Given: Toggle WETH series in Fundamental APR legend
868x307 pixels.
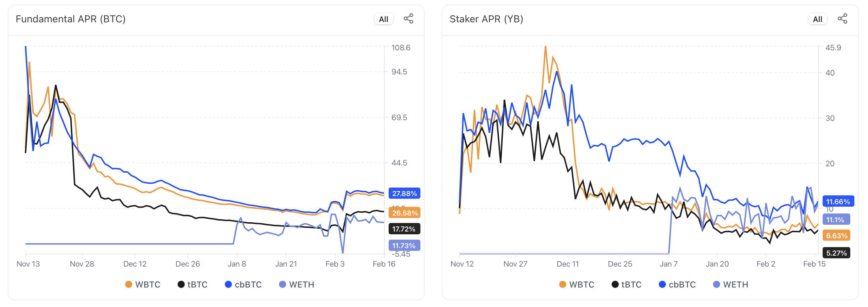Looking at the screenshot, I should click(297, 285).
